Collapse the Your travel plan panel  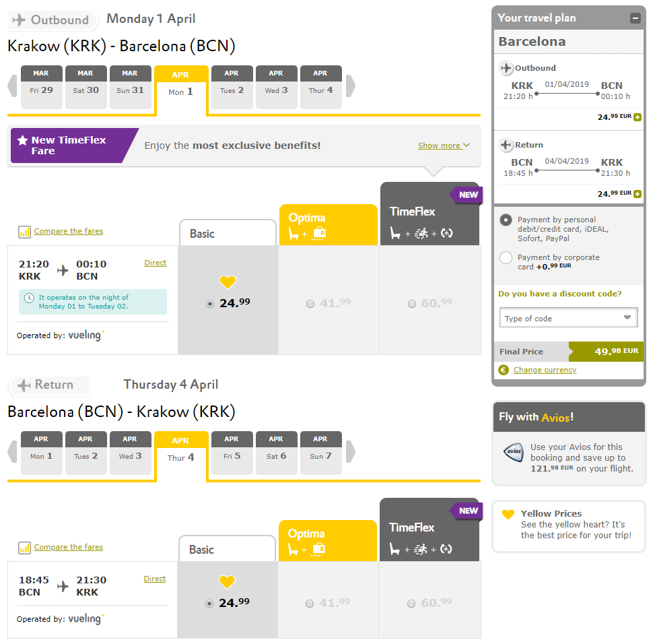coord(635,18)
